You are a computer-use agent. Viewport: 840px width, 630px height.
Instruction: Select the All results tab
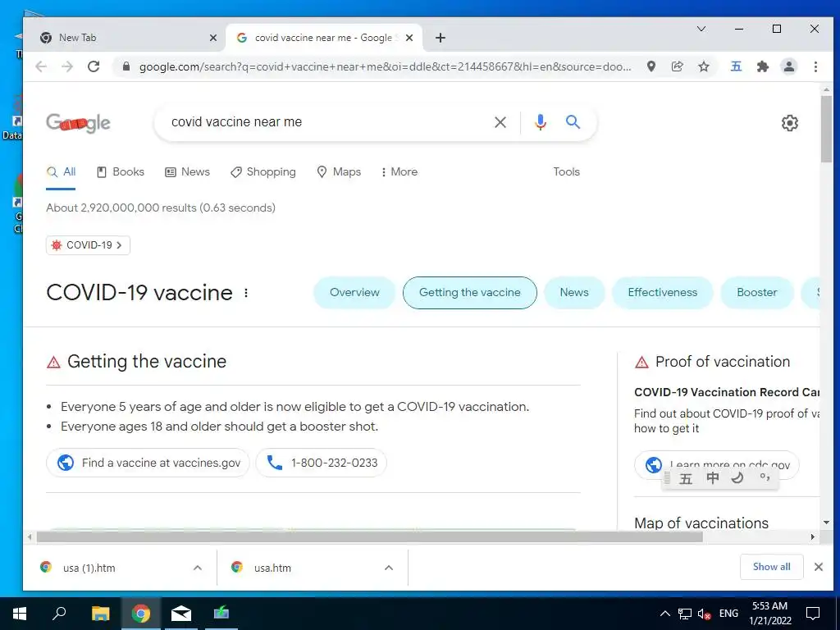coord(61,172)
